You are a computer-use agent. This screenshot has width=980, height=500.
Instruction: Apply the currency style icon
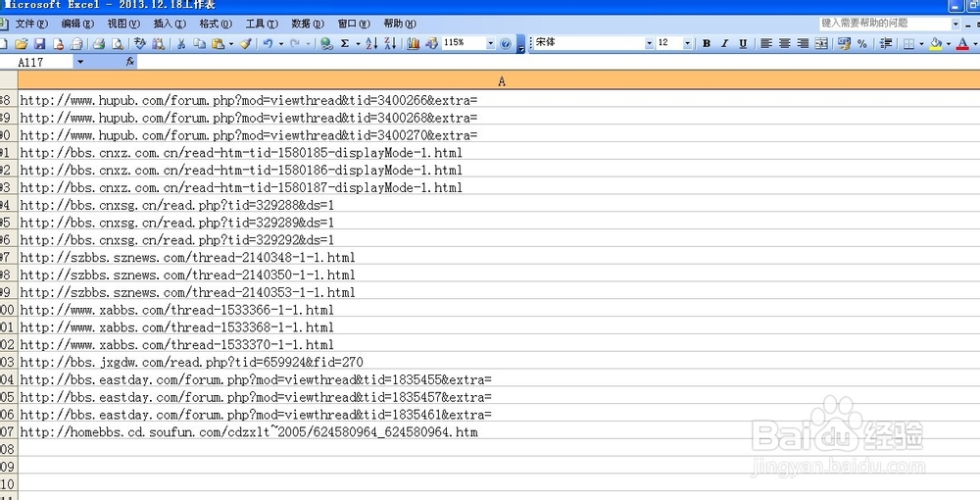click(845, 44)
